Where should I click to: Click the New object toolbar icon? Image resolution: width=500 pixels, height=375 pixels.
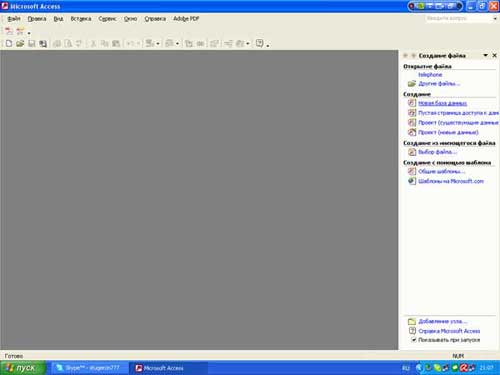(240, 43)
